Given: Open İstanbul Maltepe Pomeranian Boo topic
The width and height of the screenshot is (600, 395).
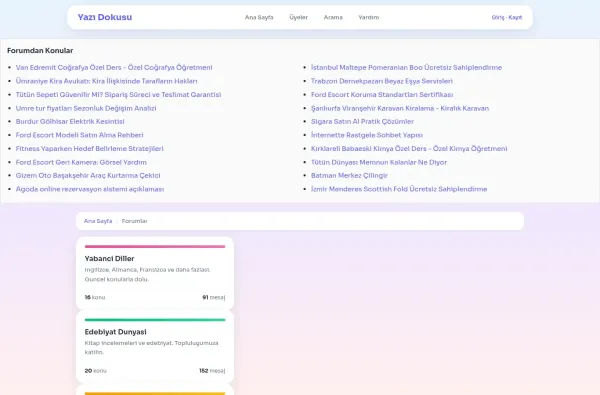Looking at the screenshot, I should click(x=406, y=67).
